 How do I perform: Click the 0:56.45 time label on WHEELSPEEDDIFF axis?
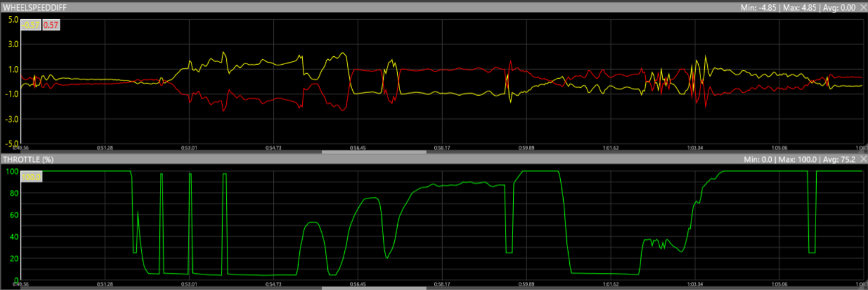(x=358, y=148)
